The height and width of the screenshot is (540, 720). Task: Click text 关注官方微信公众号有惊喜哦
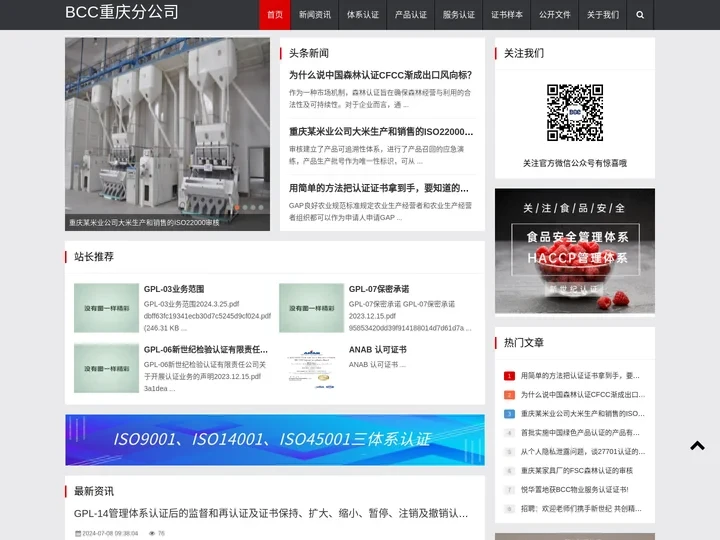[x=575, y=163]
